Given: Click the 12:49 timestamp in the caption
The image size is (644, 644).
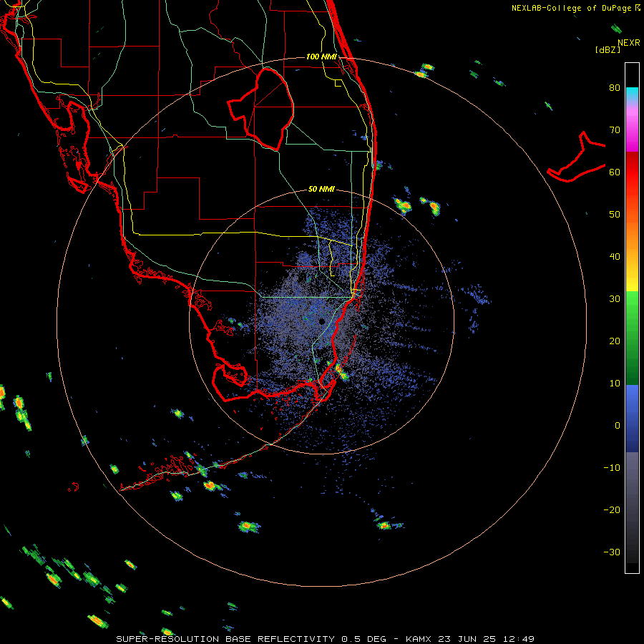Looking at the screenshot, I should point(520,639).
